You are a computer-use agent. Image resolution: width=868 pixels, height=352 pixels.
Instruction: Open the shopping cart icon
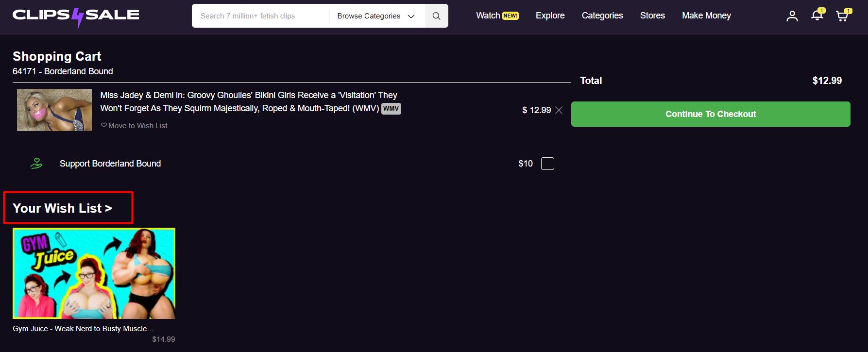pyautogui.click(x=843, y=15)
